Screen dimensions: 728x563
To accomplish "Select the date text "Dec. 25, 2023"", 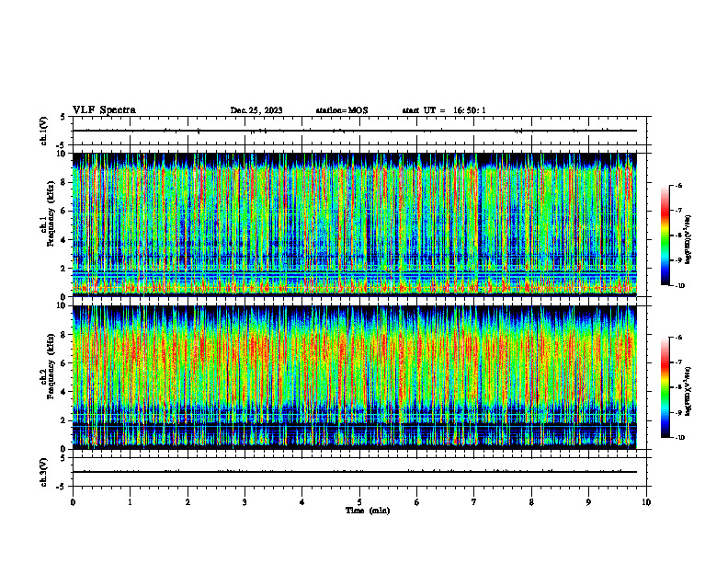I will (256, 110).
